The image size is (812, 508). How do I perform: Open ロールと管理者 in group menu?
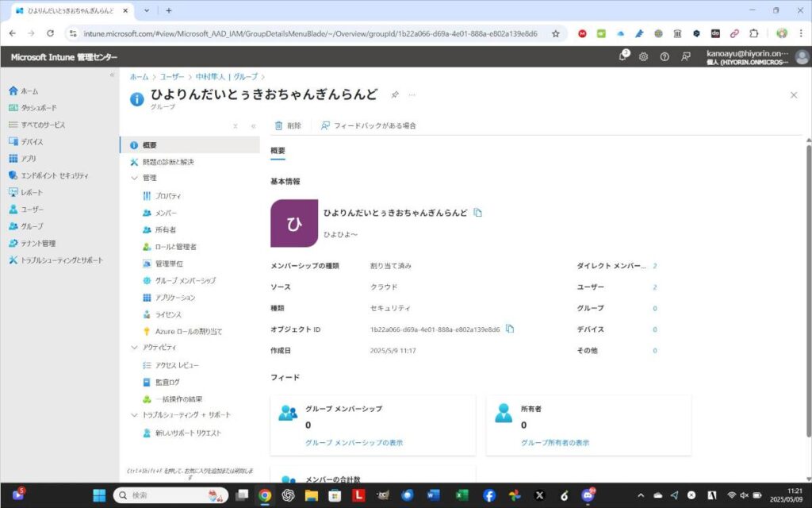[x=170, y=247]
